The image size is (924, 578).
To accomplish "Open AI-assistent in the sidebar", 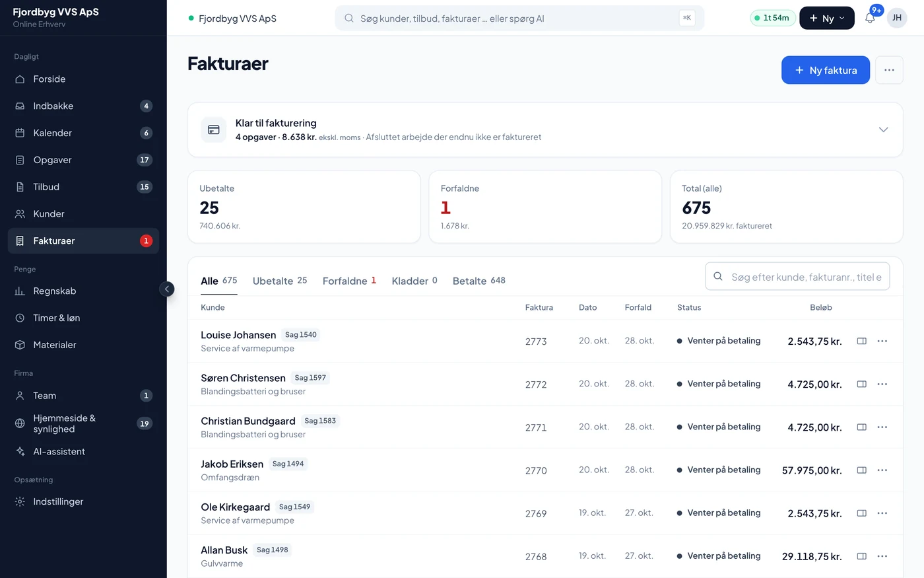I will [x=83, y=451].
